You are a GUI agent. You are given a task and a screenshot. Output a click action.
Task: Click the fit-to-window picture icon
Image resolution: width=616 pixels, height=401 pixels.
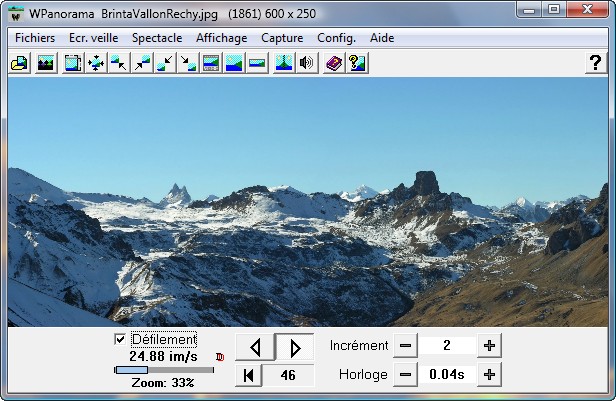click(x=73, y=63)
